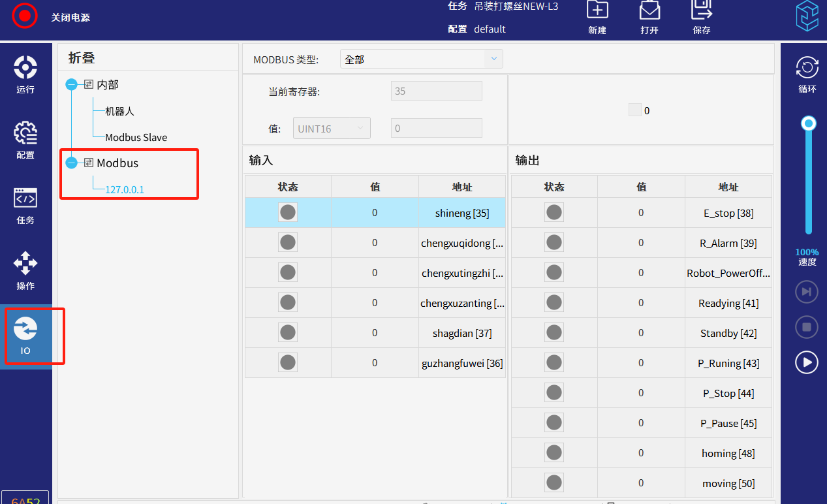Click the Save (保存) icon
Viewport: 827px width, 504px height.
point(701,10)
